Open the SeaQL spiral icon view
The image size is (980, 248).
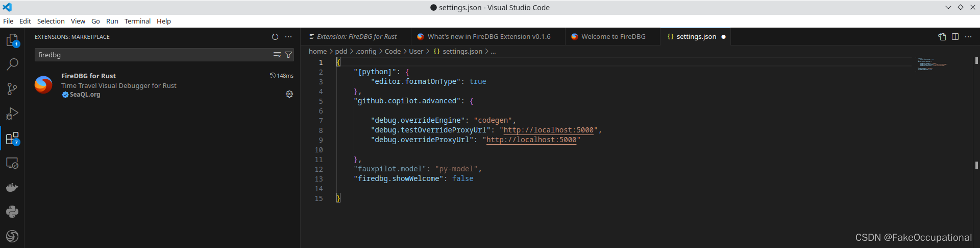point(12,236)
